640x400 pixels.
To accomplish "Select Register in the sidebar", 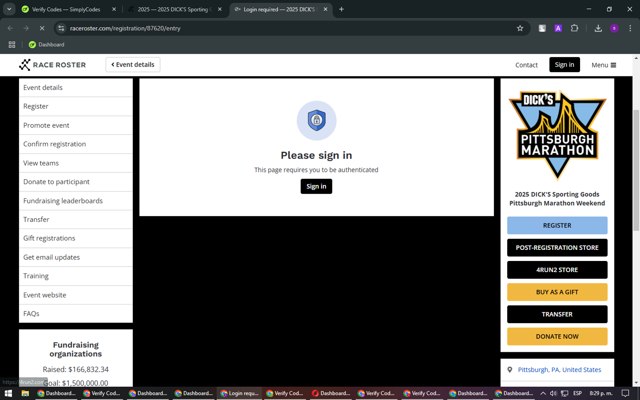I will [x=76, y=106].
